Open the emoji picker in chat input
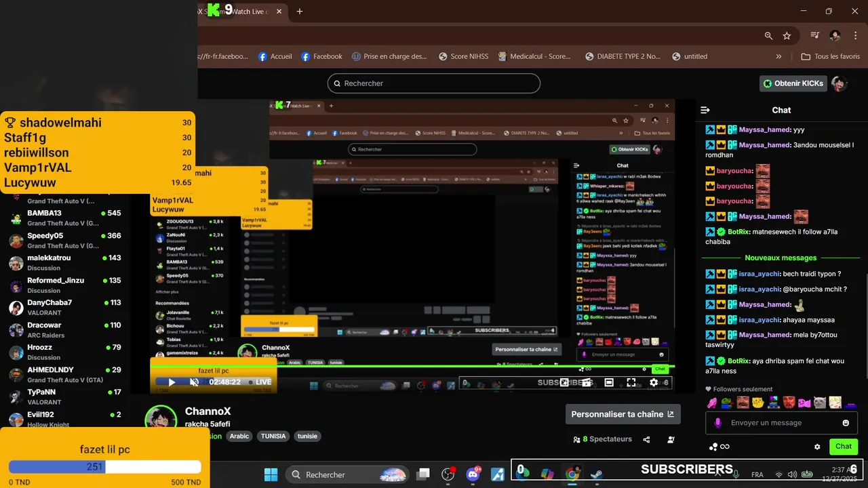868x488 pixels. (x=846, y=423)
